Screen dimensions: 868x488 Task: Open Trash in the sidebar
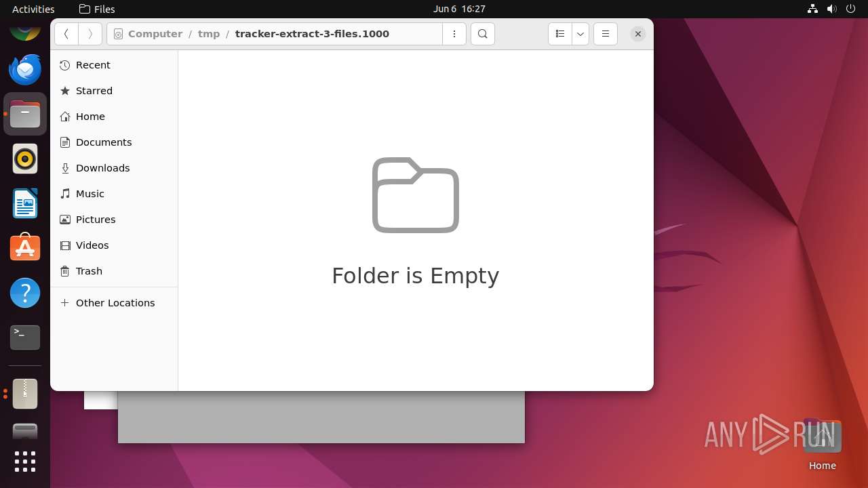click(114, 271)
